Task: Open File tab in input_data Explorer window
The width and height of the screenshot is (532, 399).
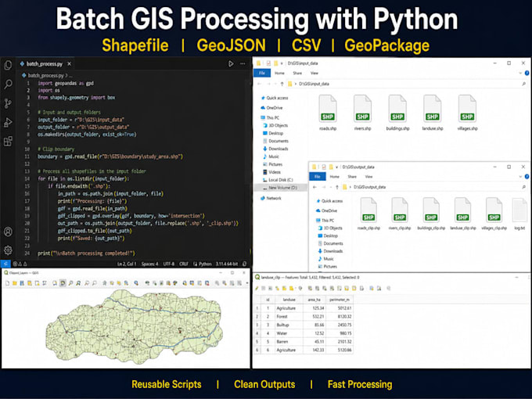Action: point(262,73)
